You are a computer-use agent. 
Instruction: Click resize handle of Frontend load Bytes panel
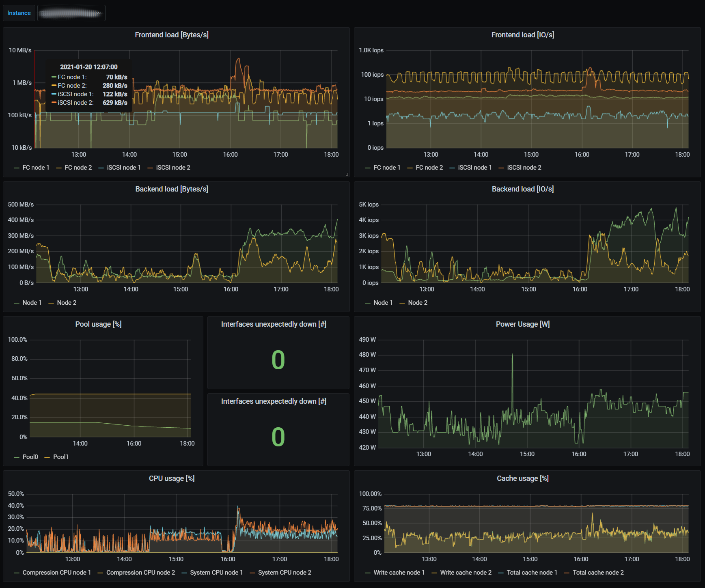pos(347,174)
